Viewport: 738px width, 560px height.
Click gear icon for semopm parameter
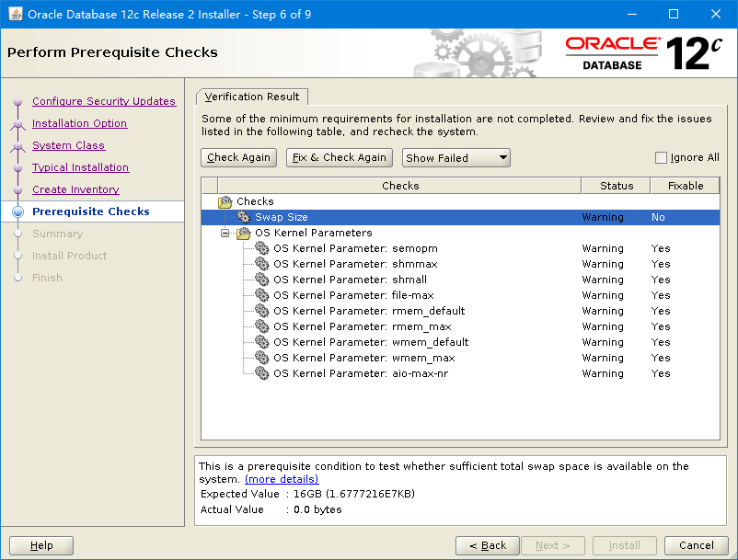[261, 247]
